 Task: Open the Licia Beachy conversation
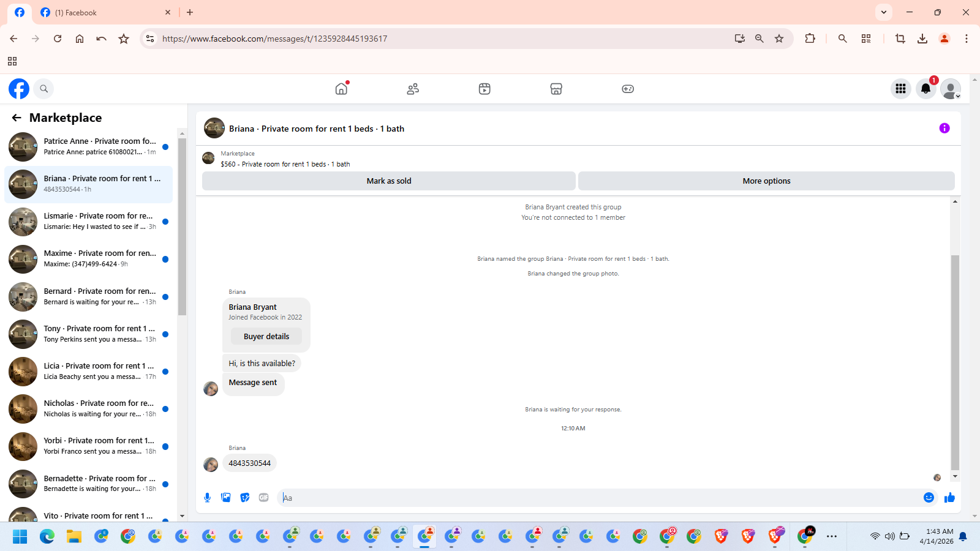[89, 372]
